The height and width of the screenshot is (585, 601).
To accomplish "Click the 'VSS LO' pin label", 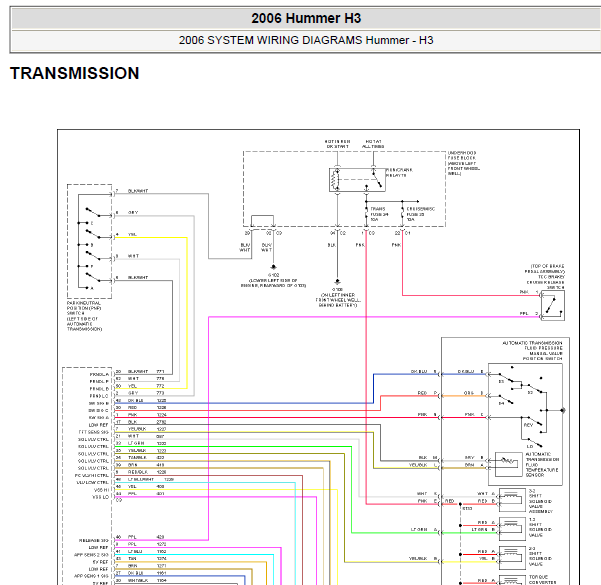I will click(x=101, y=497).
